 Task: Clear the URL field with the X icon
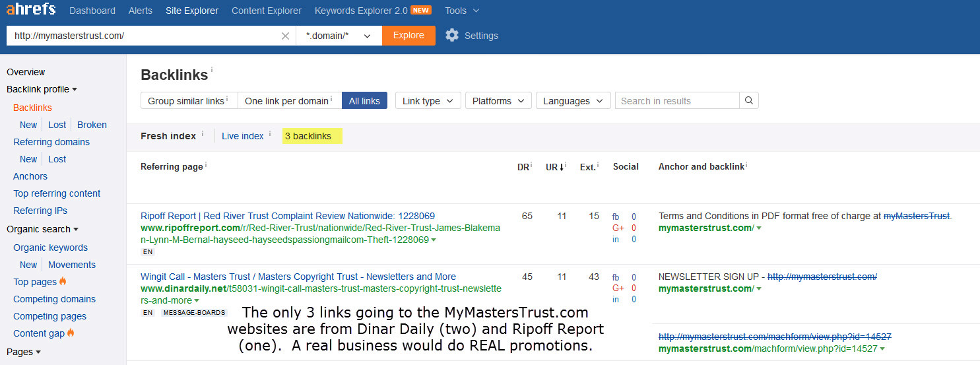pos(285,36)
